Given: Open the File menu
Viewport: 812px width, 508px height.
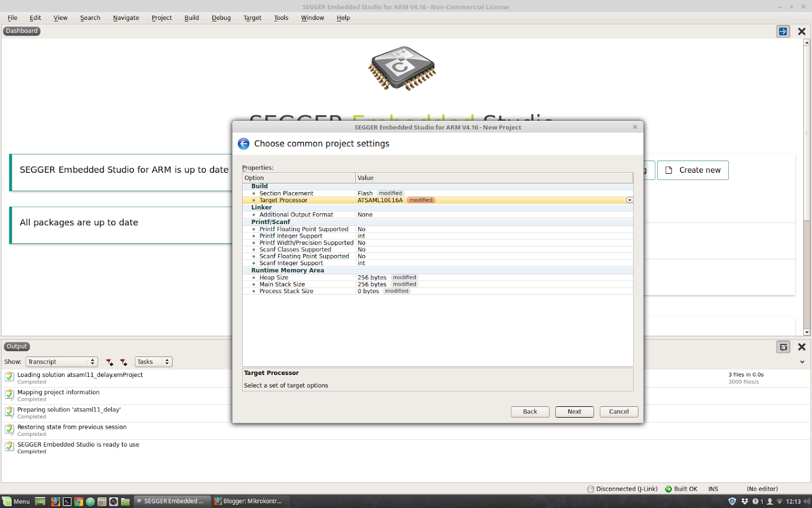Looking at the screenshot, I should pyautogui.click(x=13, y=18).
